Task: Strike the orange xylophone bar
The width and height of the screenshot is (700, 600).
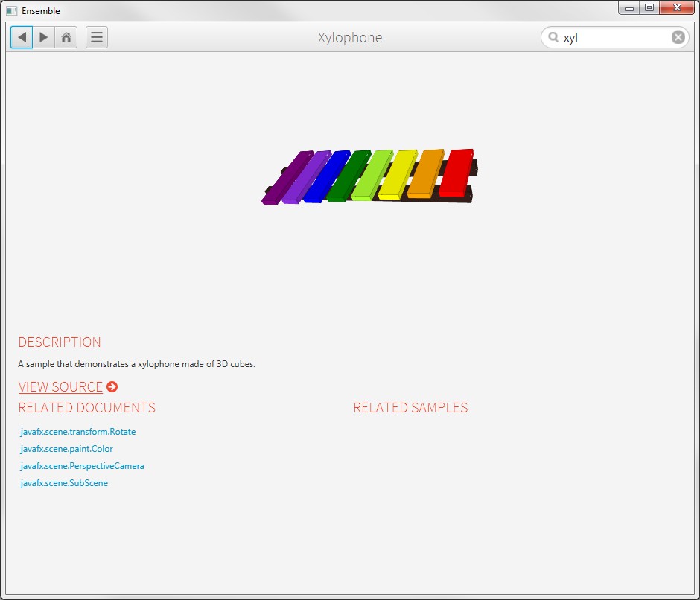Action: (x=425, y=174)
